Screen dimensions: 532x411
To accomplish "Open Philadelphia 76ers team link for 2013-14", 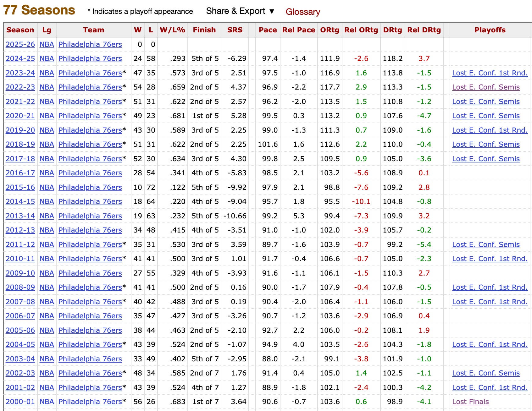I will 90,216.
